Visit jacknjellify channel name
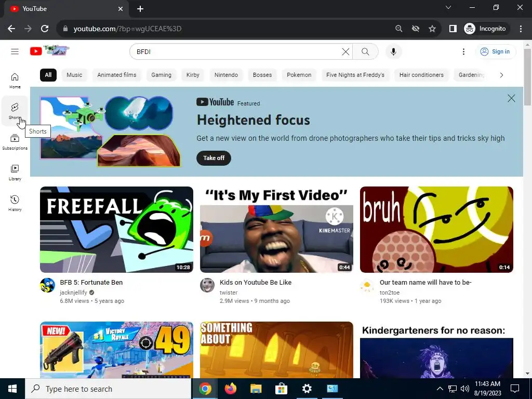Viewport: 532px width, 399px height. pyautogui.click(x=74, y=292)
